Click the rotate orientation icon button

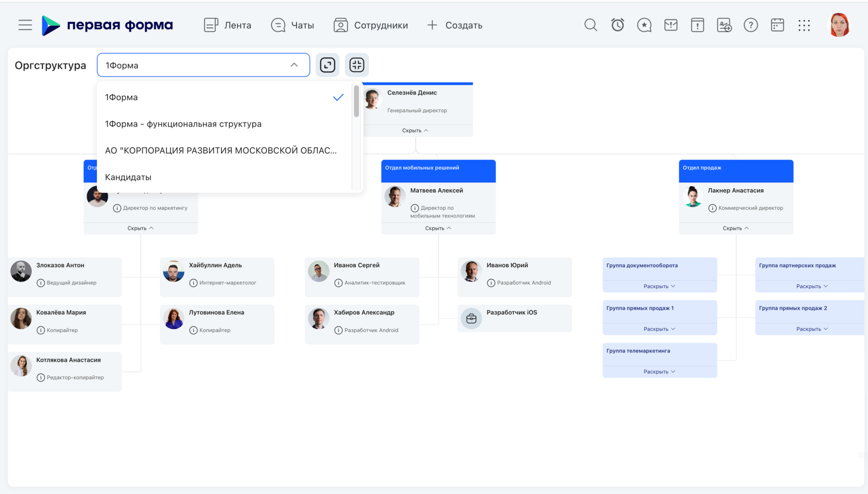pyautogui.click(x=328, y=65)
